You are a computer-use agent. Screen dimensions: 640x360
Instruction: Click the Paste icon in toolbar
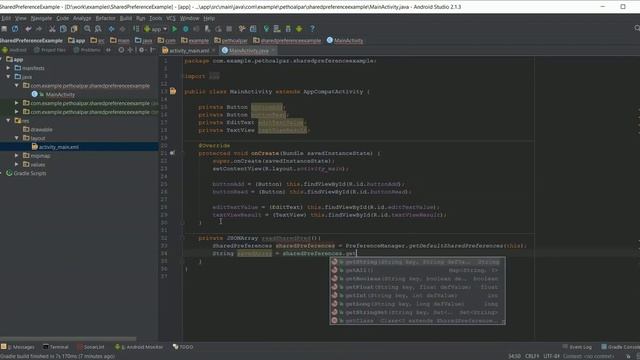pos(74,29)
